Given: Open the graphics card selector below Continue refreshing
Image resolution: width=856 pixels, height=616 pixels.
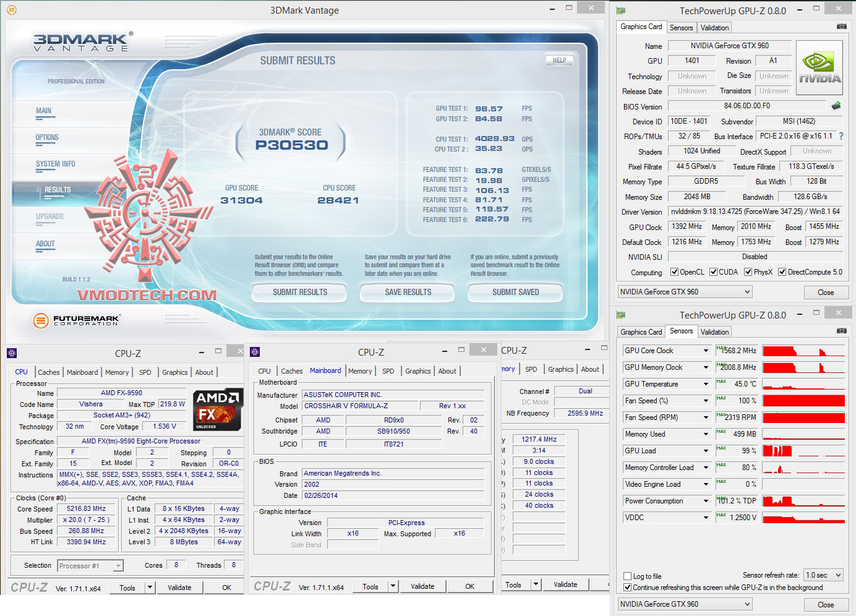Looking at the screenshot, I should click(685, 604).
